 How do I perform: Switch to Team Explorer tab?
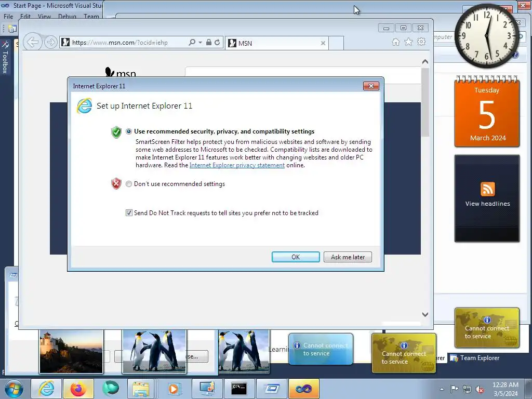point(475,357)
